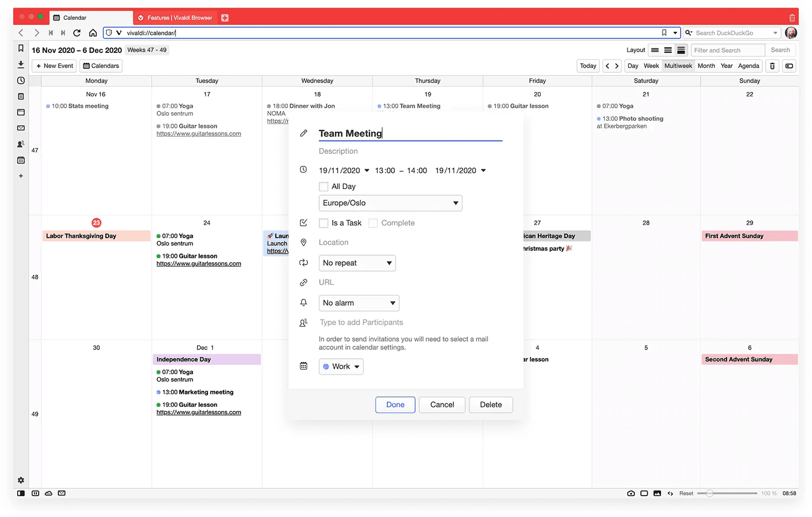This screenshot has width=812, height=517.
Task: Open the Contacts panel
Action: click(x=20, y=144)
